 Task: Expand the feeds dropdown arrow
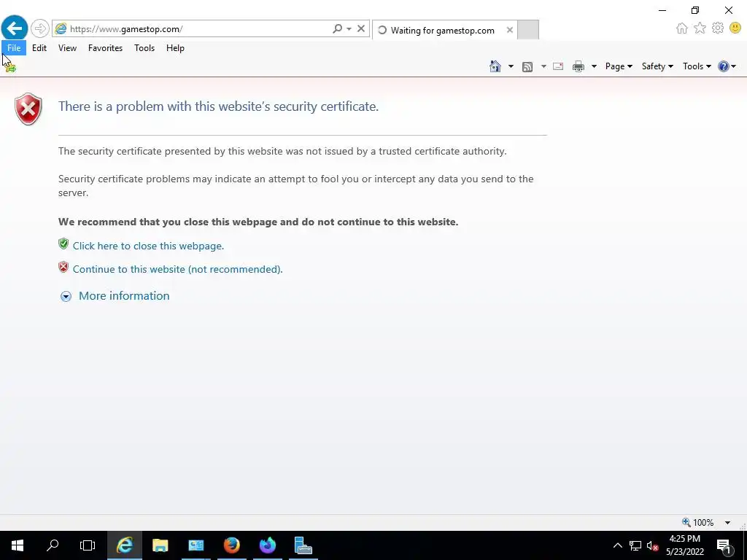[x=543, y=66]
